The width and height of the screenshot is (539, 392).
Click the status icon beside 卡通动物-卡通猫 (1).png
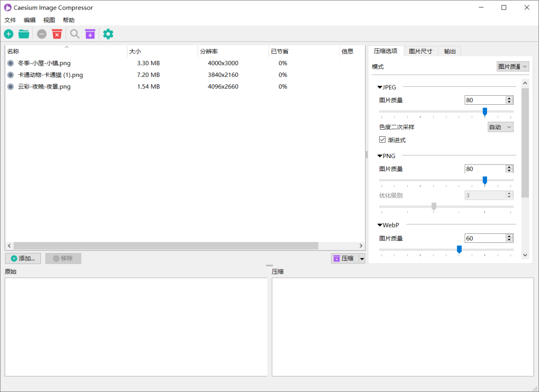pyautogui.click(x=10, y=75)
